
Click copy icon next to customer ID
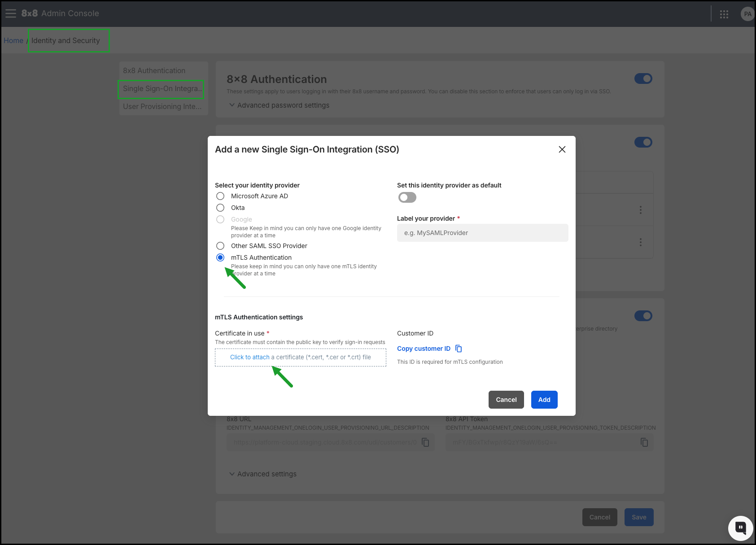click(459, 349)
